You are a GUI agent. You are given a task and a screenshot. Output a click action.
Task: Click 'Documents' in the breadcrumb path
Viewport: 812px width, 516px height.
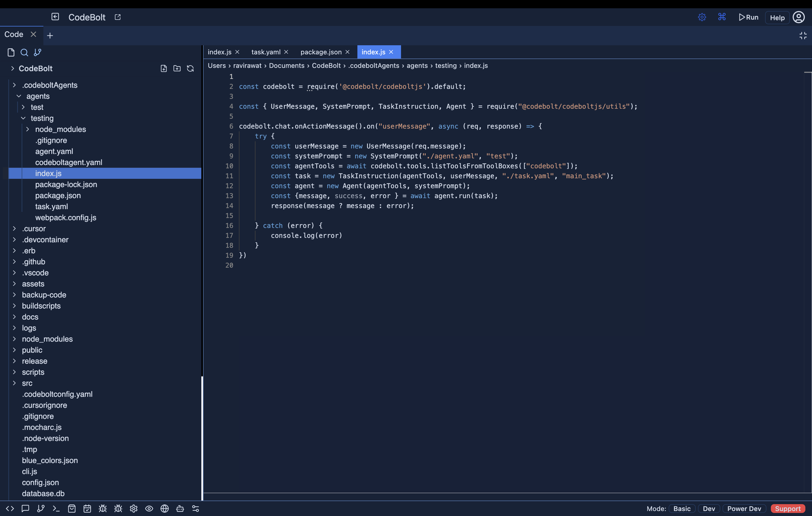(287, 66)
